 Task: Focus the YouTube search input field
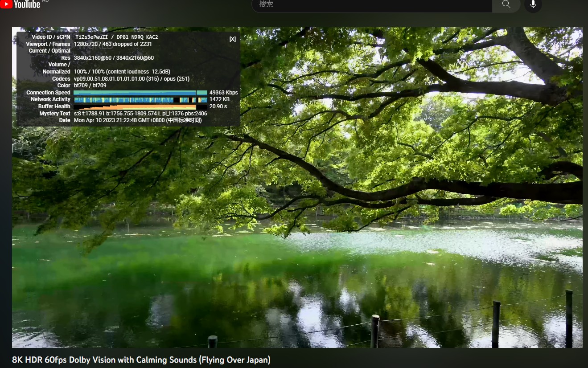coord(372,4)
